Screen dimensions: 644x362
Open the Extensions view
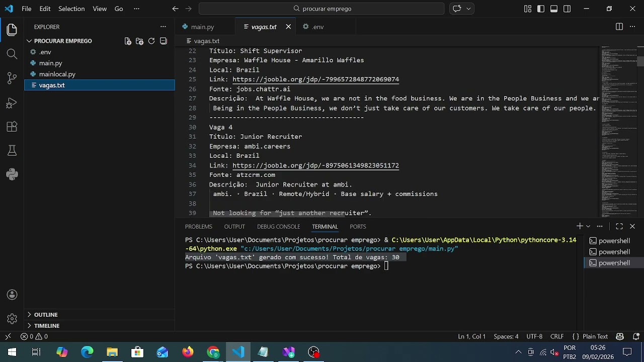pos(12,127)
